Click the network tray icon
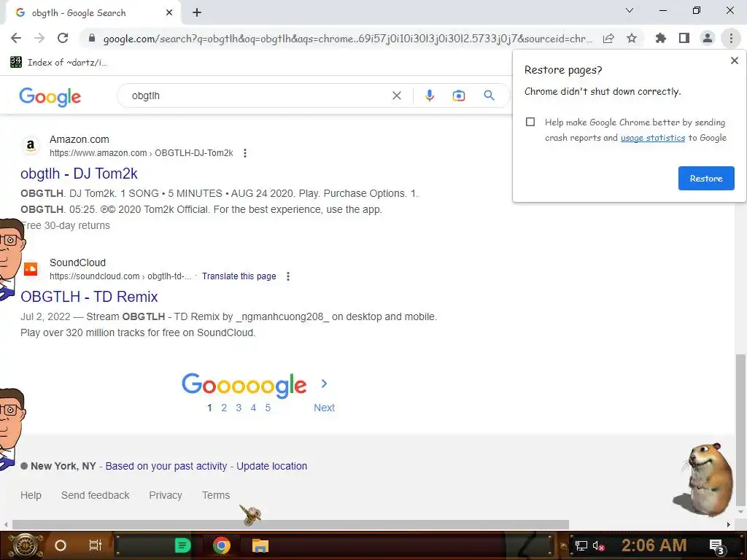This screenshot has width=747, height=560. tap(581, 545)
